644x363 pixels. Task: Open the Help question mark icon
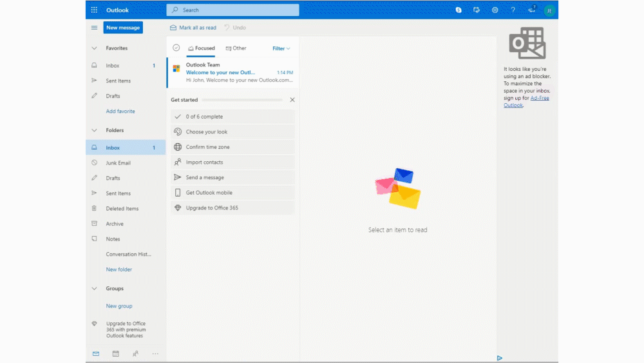pos(513,10)
